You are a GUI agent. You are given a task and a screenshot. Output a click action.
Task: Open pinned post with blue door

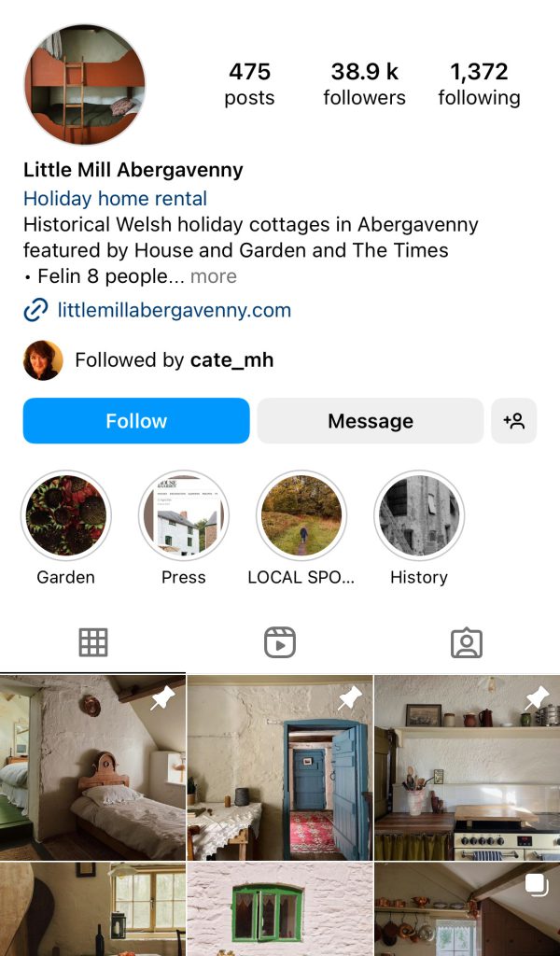tap(280, 767)
